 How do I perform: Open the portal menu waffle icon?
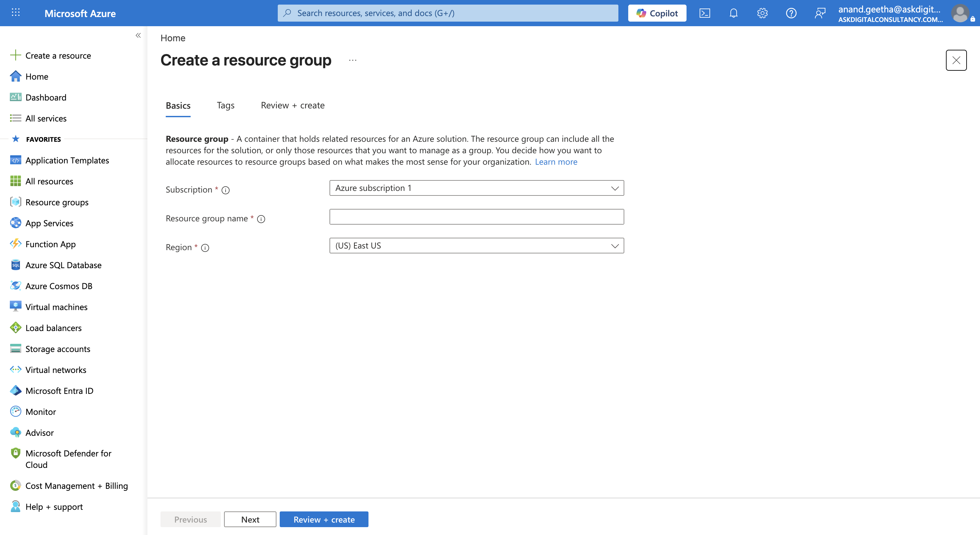(16, 13)
